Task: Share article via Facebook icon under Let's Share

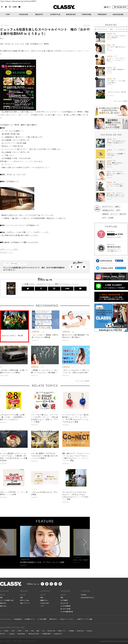Action: click(x=72, y=267)
